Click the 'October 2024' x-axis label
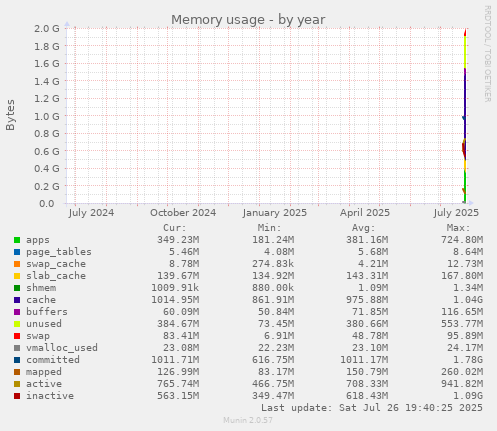Viewport: 497px width, 431px height. click(183, 213)
